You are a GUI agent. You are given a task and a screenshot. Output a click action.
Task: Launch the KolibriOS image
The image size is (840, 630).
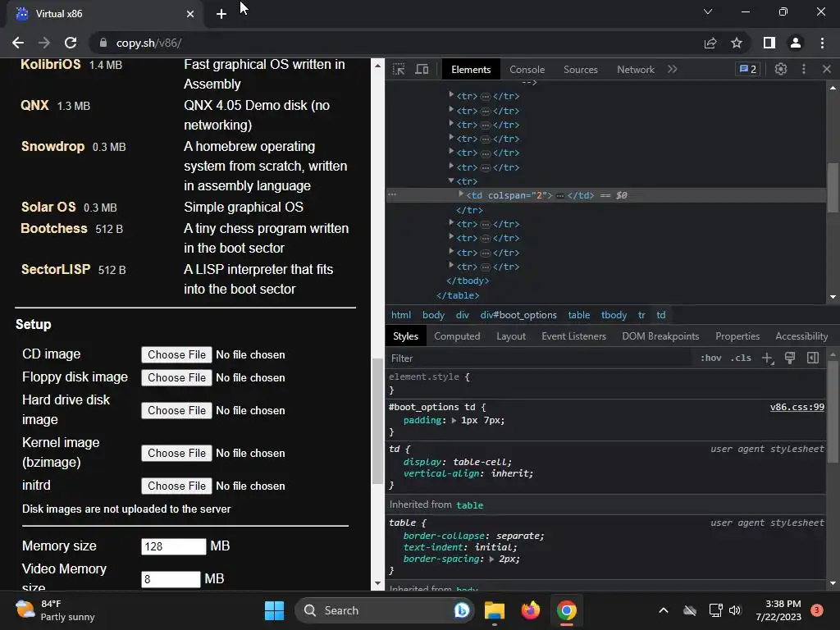(x=50, y=64)
